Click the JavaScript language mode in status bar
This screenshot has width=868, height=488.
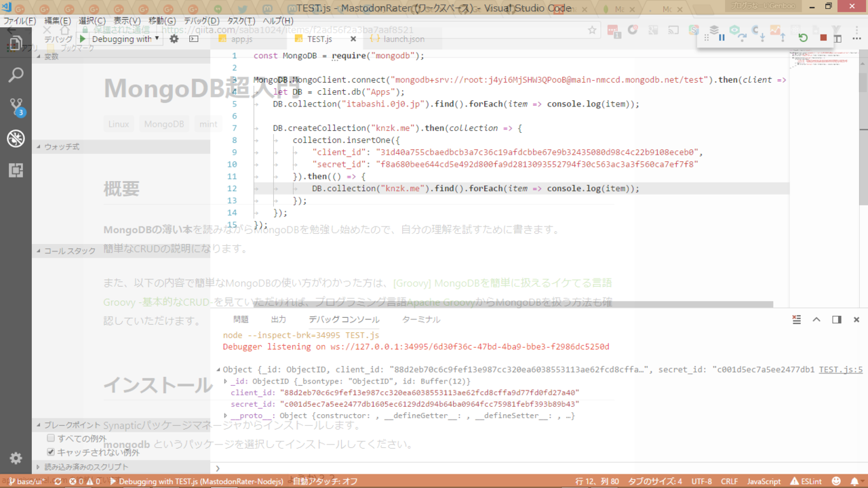[x=764, y=481]
